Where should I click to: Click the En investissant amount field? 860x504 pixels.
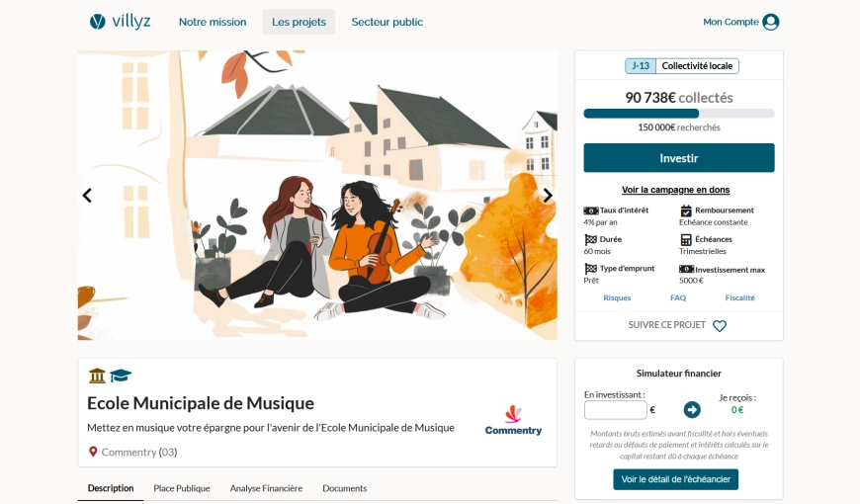[x=616, y=410]
